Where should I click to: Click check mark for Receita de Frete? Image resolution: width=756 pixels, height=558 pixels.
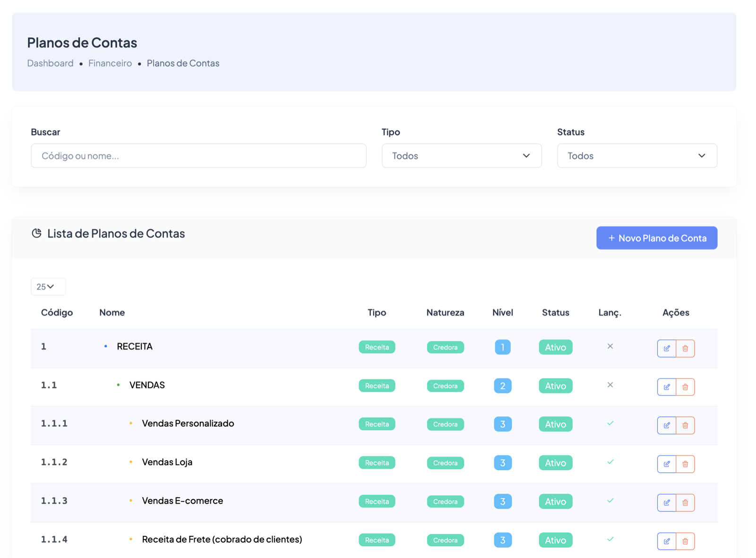point(610,539)
